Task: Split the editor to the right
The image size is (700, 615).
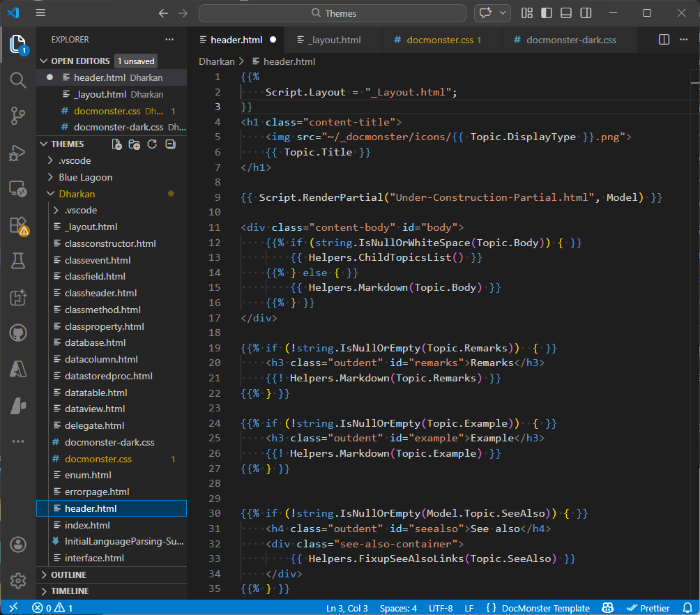Action: 664,40
